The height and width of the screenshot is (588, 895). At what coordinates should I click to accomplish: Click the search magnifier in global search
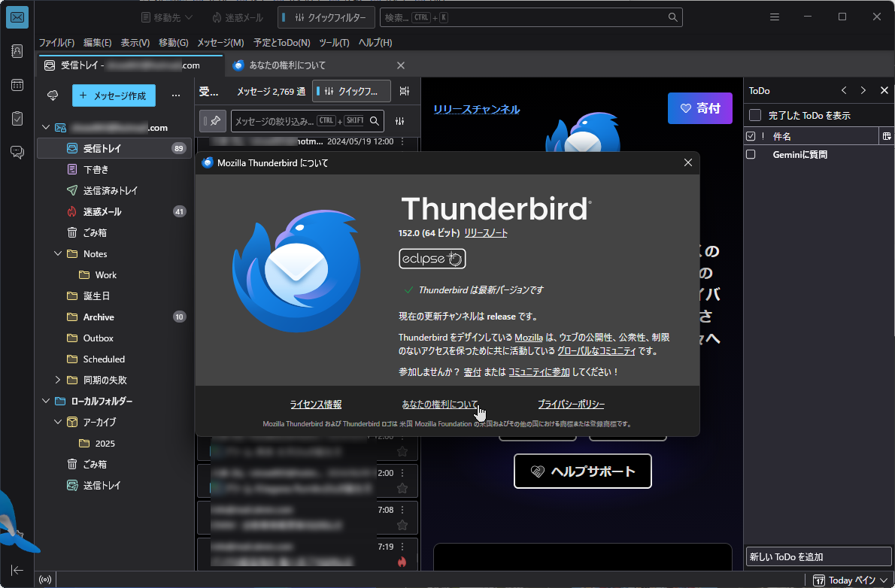(673, 17)
